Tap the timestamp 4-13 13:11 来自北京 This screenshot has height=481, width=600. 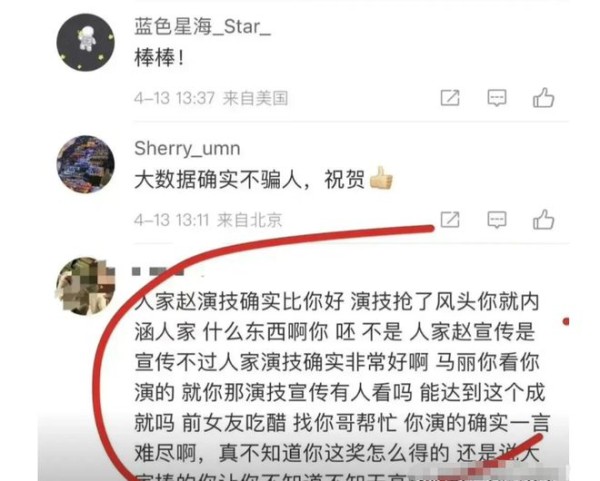(208, 220)
